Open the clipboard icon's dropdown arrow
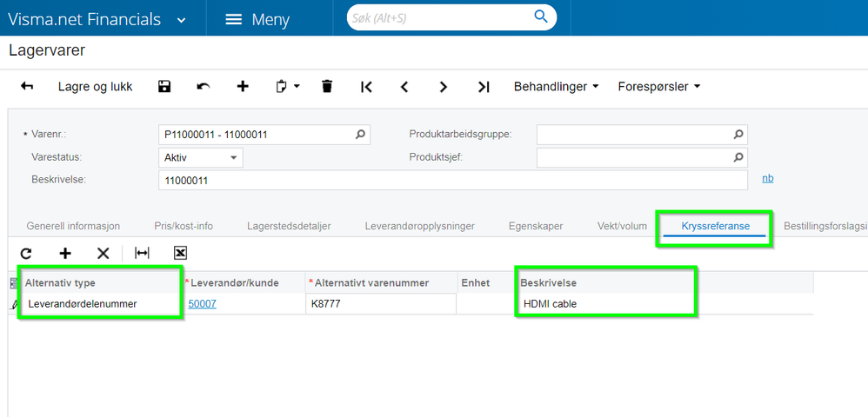Image resolution: width=868 pixels, height=417 pixels. coord(297,87)
